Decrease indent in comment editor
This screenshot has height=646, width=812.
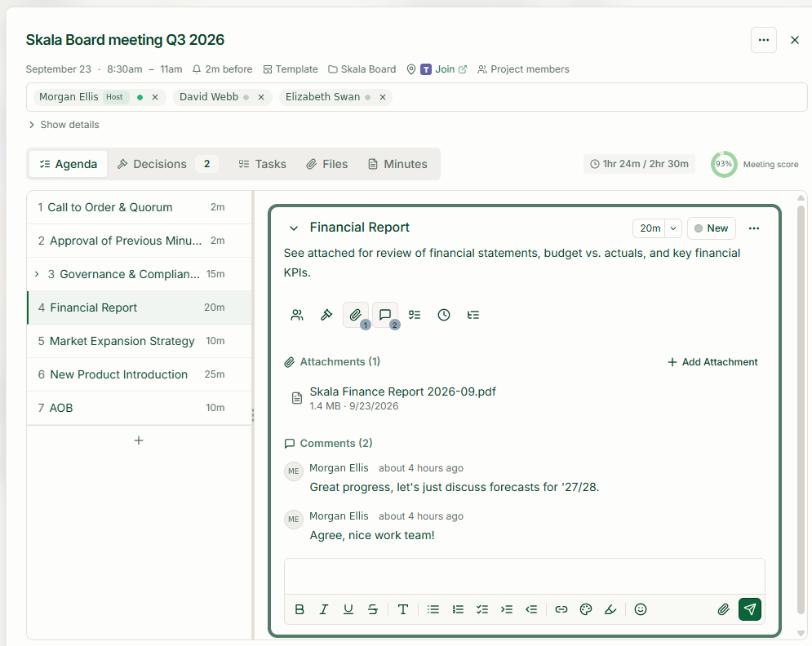pos(531,610)
